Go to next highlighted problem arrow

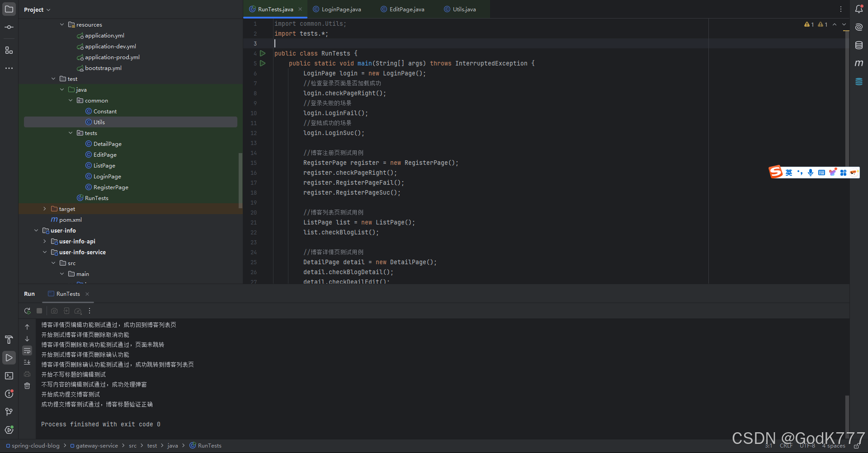pyautogui.click(x=844, y=24)
